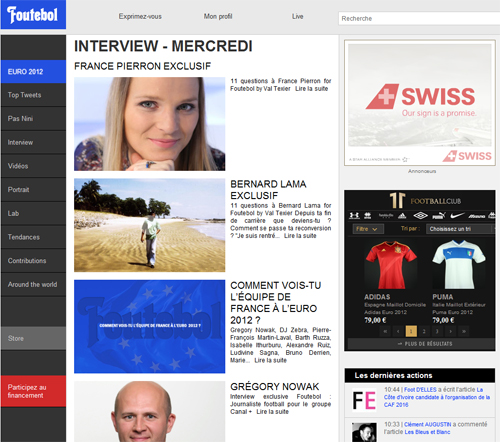
Task: Open the red Adidas Espagne jersey image
Action: 391,265
